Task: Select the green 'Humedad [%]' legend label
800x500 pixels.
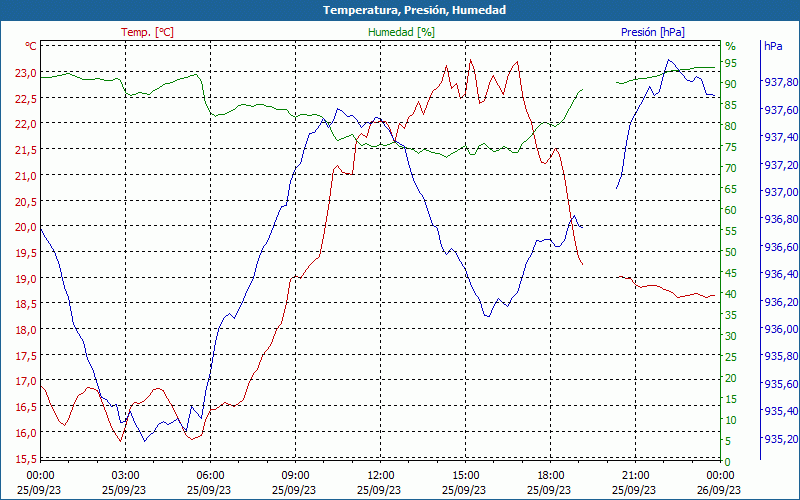Action: click(x=401, y=32)
